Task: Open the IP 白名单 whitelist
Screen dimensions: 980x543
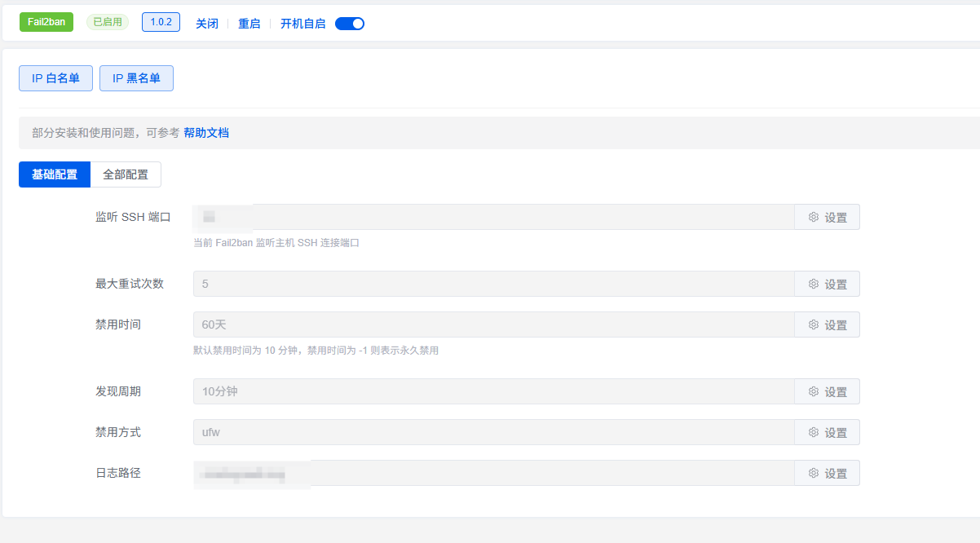Action: 55,78
